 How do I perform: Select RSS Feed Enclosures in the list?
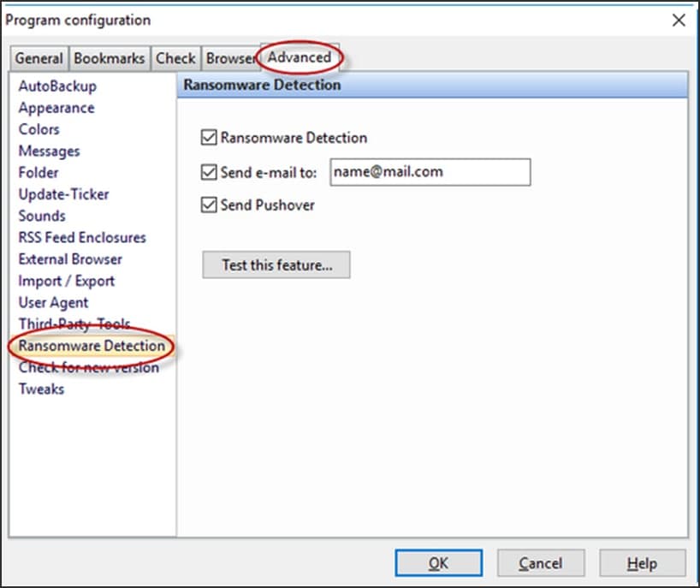point(82,238)
